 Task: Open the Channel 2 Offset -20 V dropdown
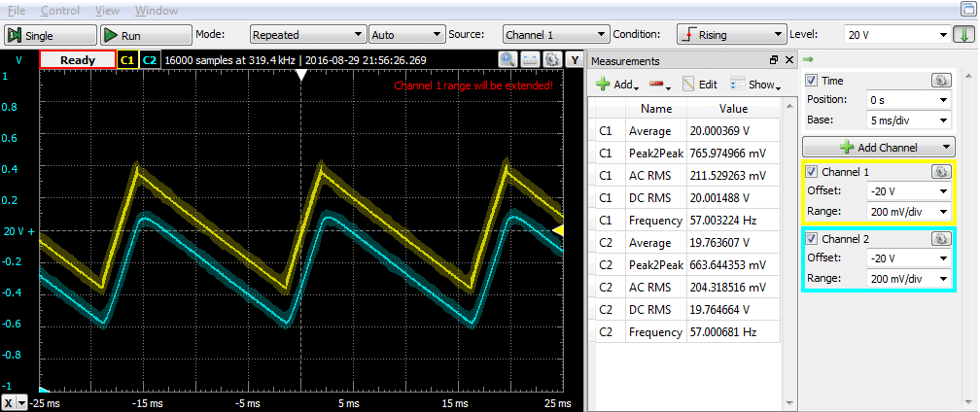908,258
